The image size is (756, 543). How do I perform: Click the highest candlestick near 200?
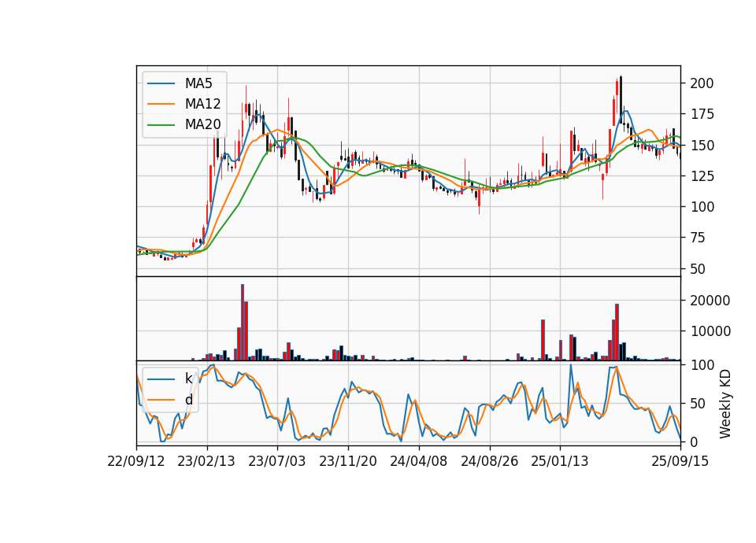[x=621, y=102]
